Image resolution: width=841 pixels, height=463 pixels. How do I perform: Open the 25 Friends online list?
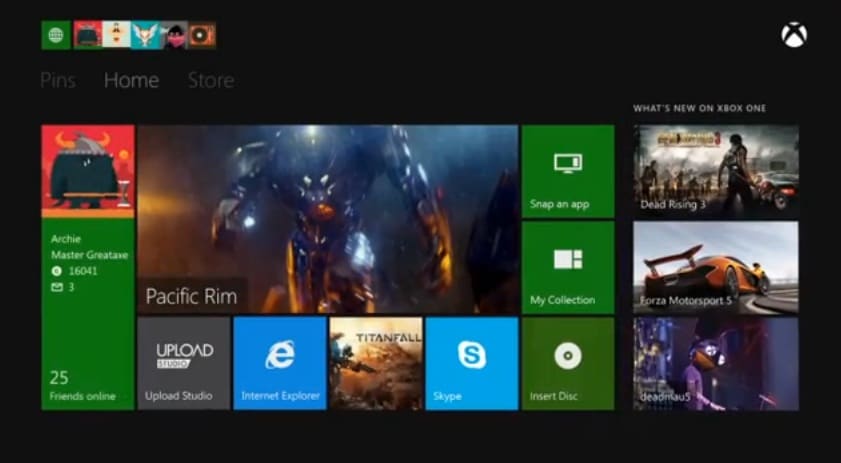pyautogui.click(x=83, y=386)
